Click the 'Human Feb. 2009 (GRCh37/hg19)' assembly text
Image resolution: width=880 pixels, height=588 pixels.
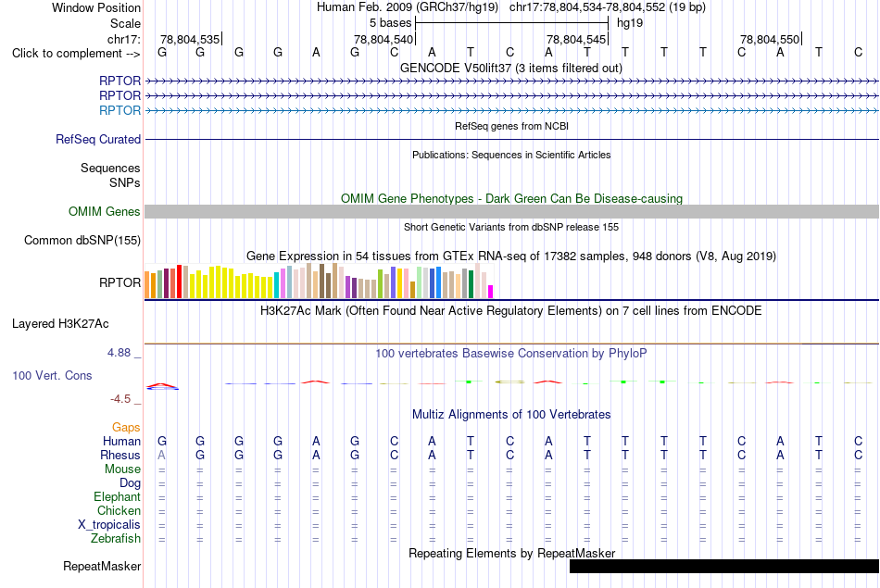[x=408, y=7]
